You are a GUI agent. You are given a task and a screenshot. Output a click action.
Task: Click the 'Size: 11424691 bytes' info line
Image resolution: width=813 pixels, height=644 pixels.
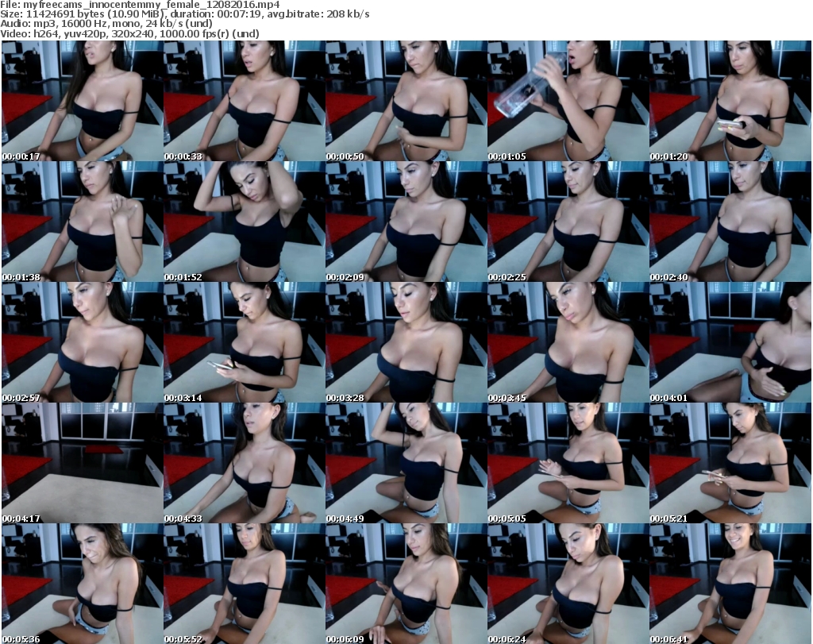(x=184, y=14)
